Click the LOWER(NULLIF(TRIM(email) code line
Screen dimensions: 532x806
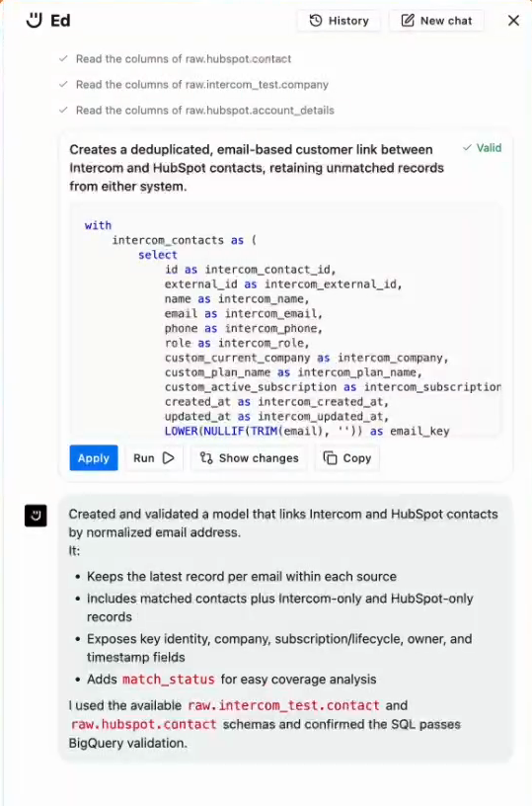[x=307, y=432]
